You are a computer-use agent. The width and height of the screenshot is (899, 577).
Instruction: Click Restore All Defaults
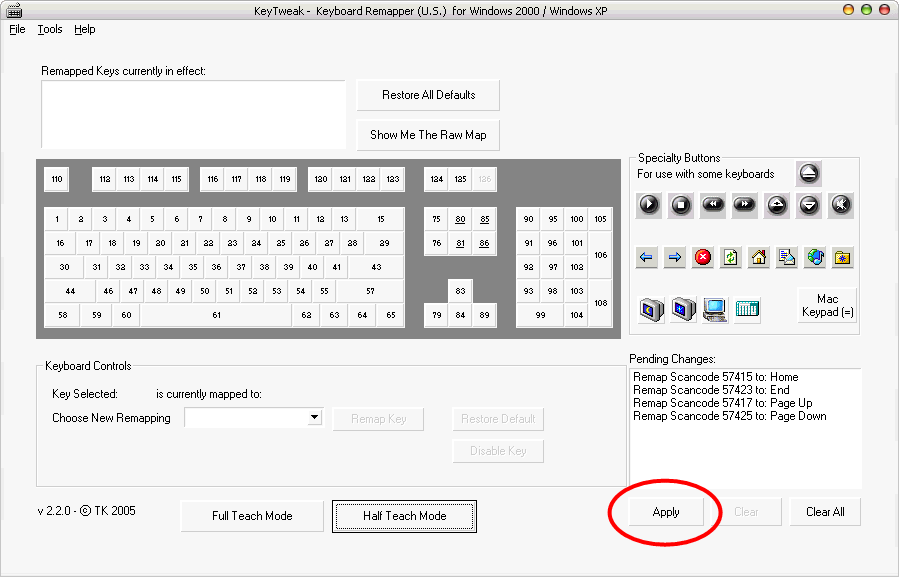[x=428, y=95]
